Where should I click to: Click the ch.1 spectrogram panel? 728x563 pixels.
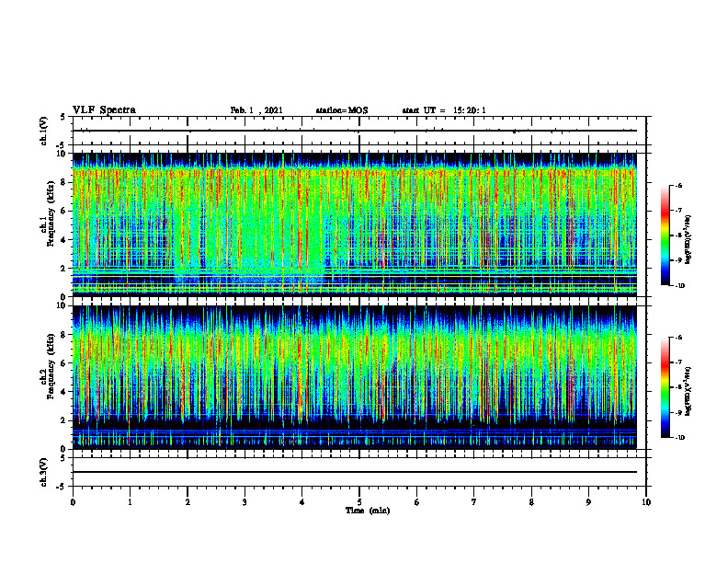354,224
